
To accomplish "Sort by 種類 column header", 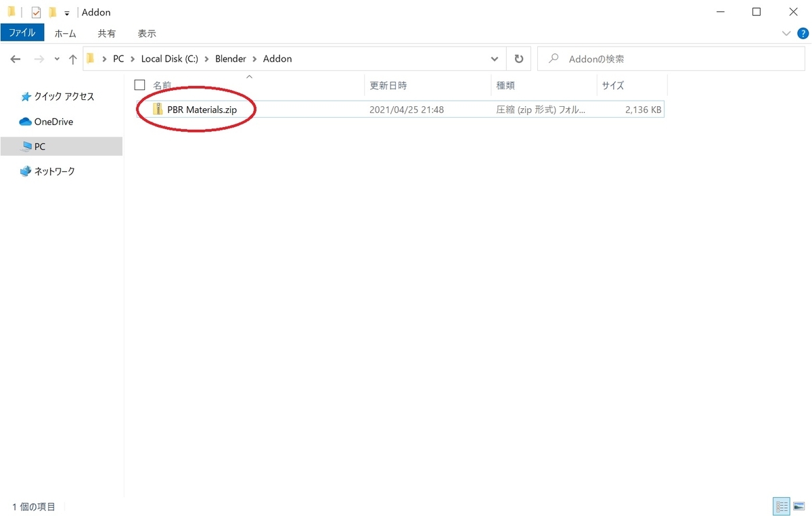I will click(506, 86).
